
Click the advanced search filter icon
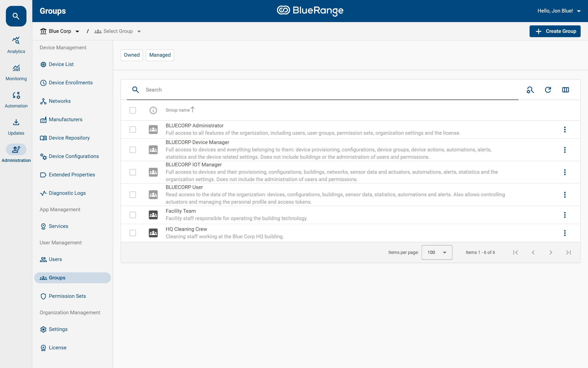pyautogui.click(x=530, y=90)
